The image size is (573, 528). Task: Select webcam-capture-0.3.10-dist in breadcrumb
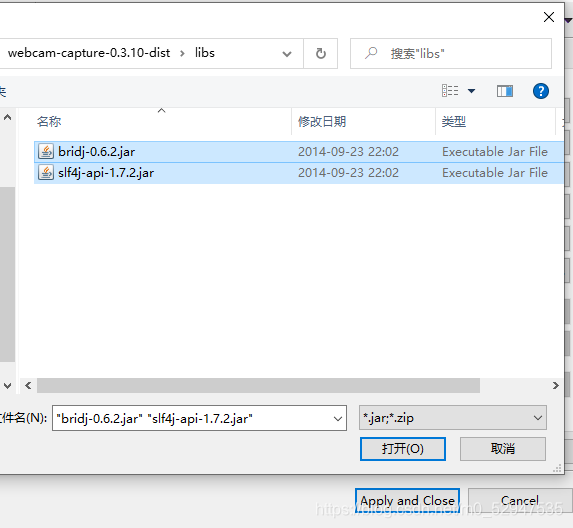pyautogui.click(x=89, y=53)
